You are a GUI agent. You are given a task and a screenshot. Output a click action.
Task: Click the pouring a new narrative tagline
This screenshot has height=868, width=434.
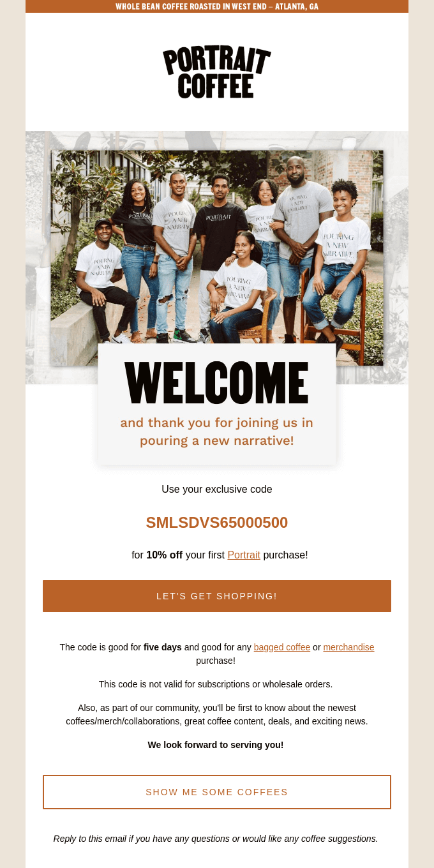[216, 431]
